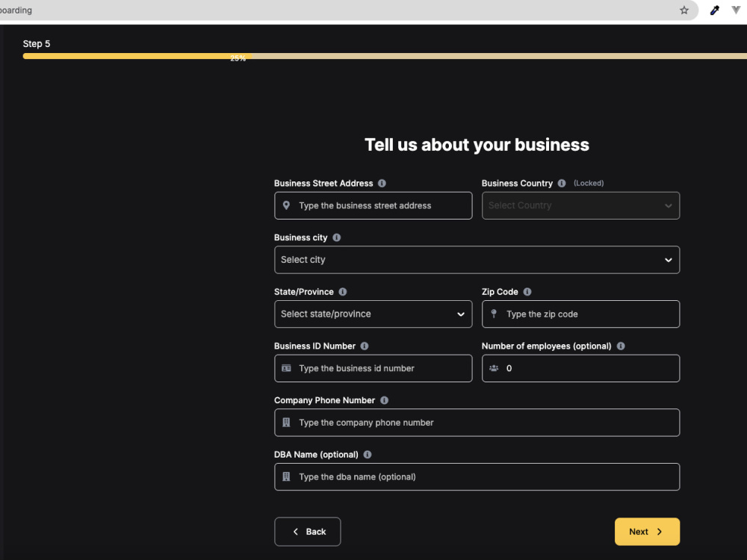Focus the business id number input
This screenshot has height=560, width=747.
pos(373,368)
